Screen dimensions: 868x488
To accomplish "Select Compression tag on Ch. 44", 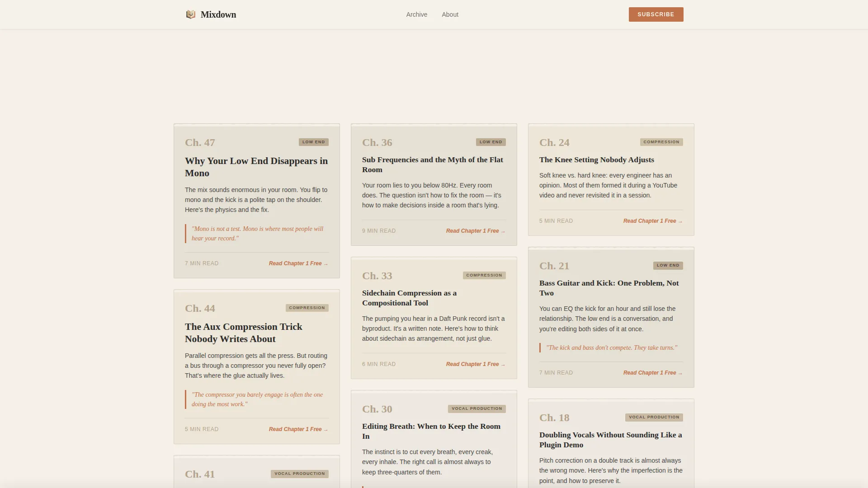I will tap(307, 308).
